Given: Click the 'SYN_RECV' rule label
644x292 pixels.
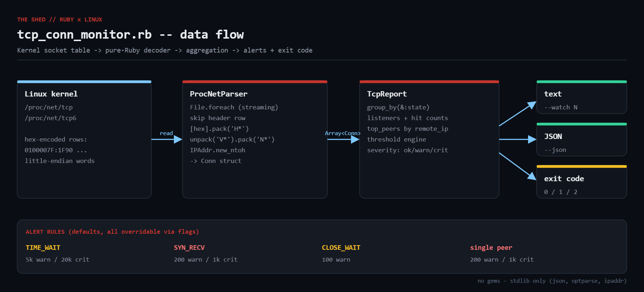Looking at the screenshot, I should (189, 248).
